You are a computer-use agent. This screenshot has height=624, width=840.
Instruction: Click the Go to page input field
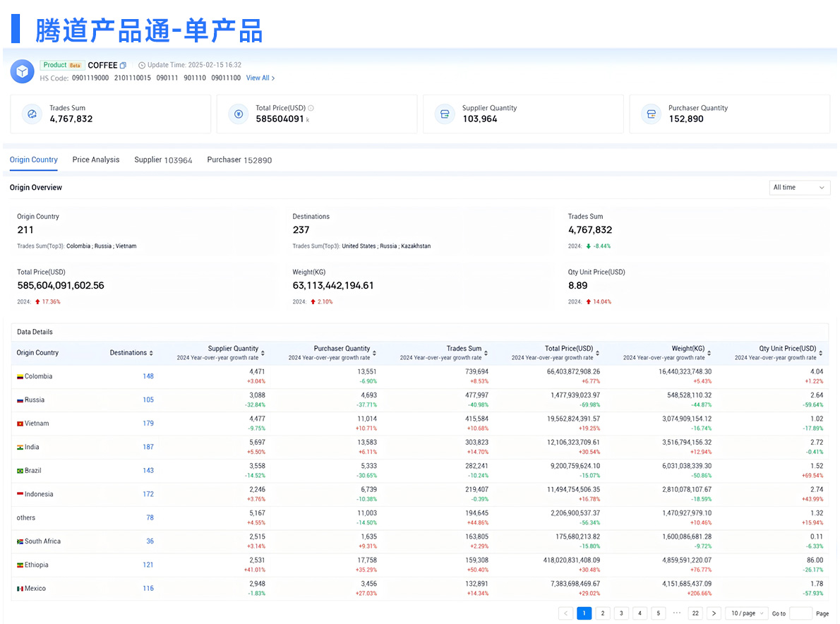(x=800, y=613)
